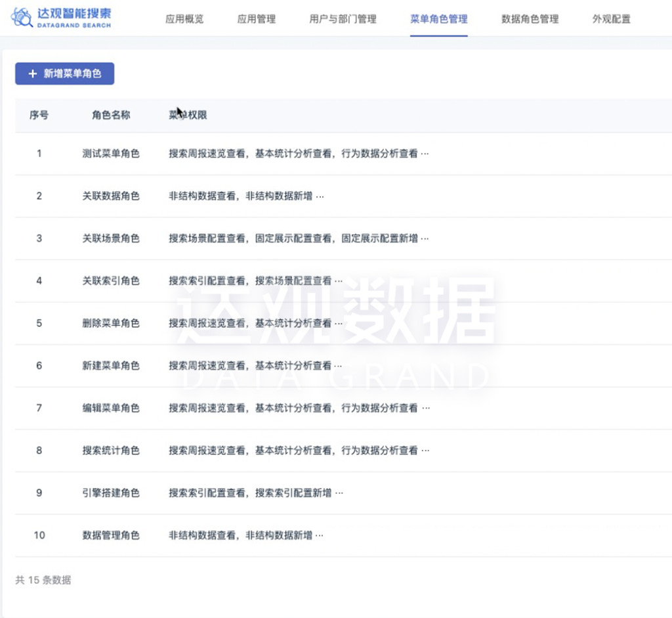Switch to the 应用管理 tab

[x=256, y=19]
